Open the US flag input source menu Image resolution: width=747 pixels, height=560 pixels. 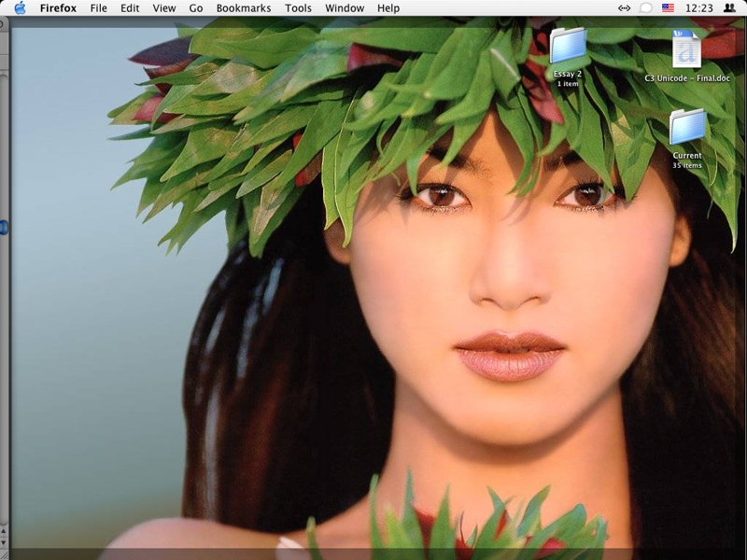click(668, 8)
